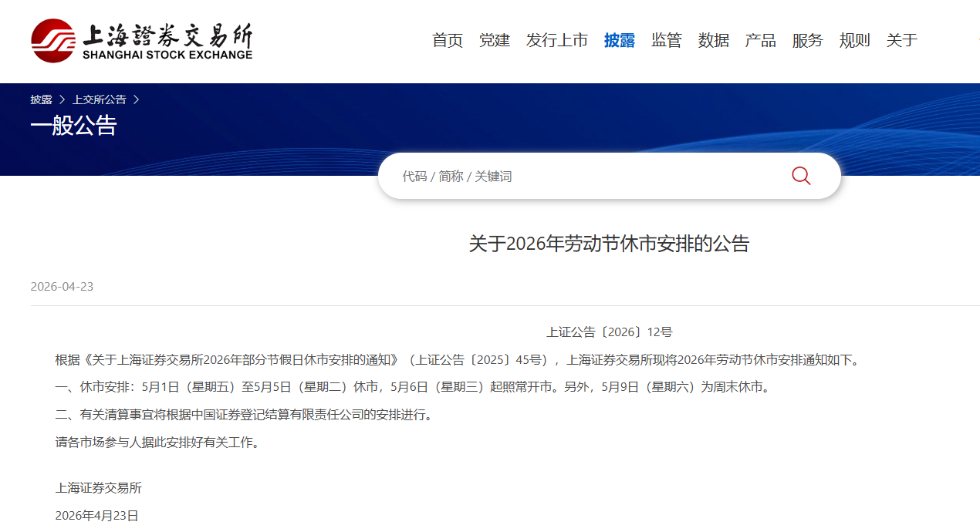
Task: Click the chevron after 披露 breadcrumb
Action: [62, 99]
